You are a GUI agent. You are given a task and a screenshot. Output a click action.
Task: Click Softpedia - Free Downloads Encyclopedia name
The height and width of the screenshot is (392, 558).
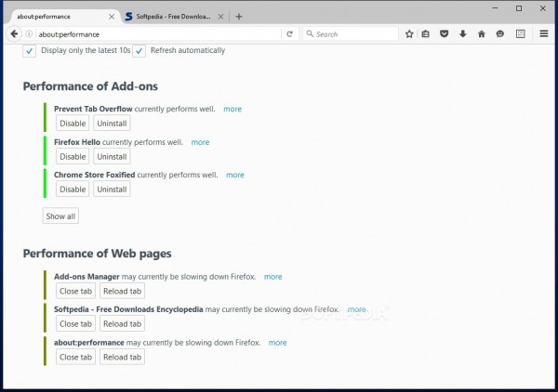[128, 309]
